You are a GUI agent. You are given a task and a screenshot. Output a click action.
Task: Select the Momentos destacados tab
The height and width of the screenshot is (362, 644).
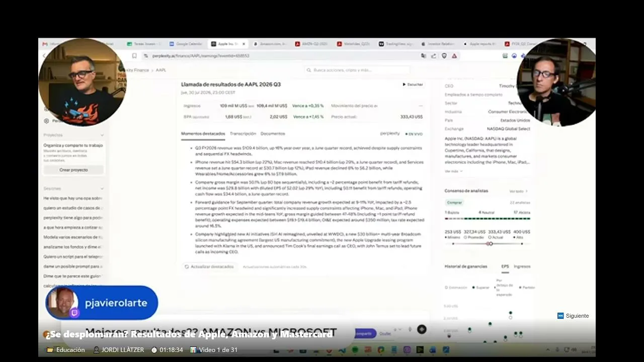pos(203,134)
